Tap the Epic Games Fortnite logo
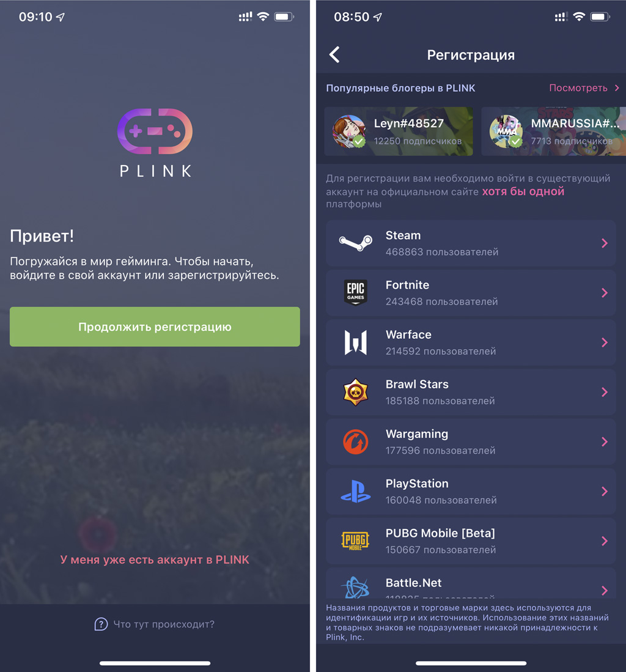 coord(356,292)
